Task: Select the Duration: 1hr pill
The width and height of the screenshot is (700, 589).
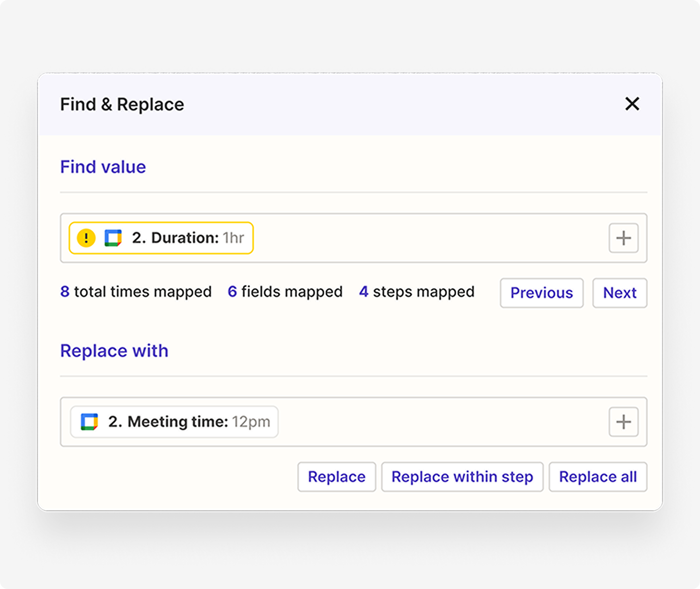Action: coord(187,238)
